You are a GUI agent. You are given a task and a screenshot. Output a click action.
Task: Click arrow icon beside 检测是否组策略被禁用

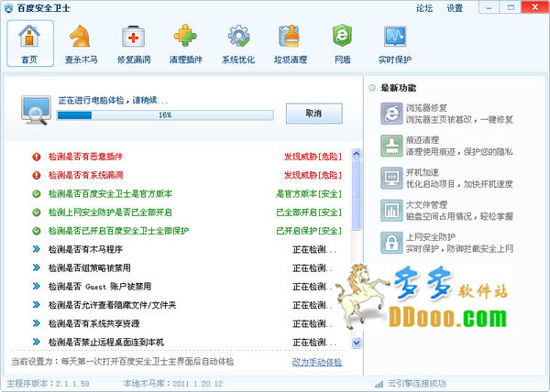click(x=37, y=268)
